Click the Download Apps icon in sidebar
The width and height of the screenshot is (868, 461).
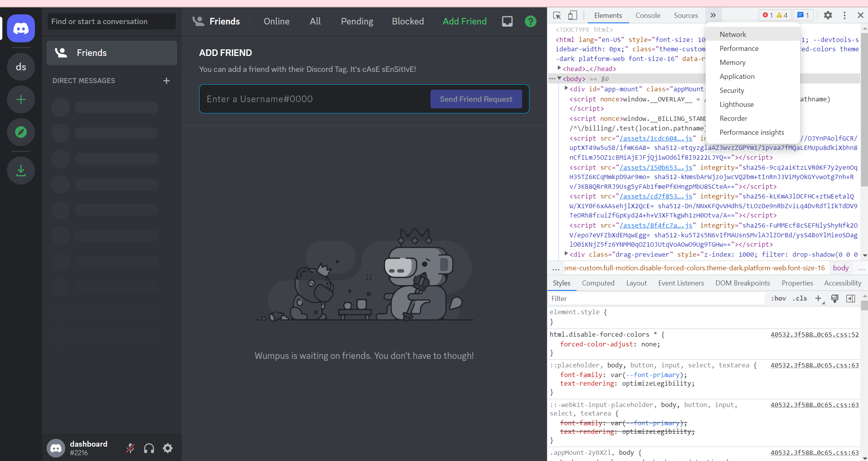tap(21, 170)
